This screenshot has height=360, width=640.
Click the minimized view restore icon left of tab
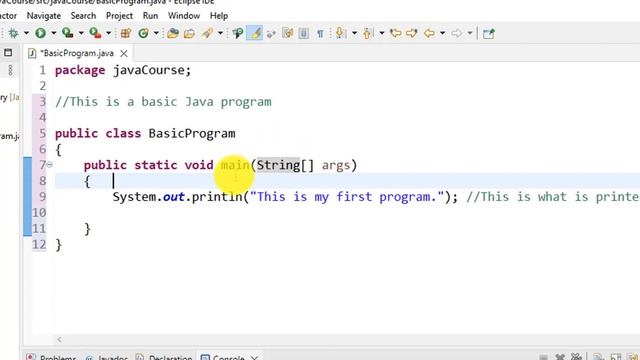click(8, 53)
